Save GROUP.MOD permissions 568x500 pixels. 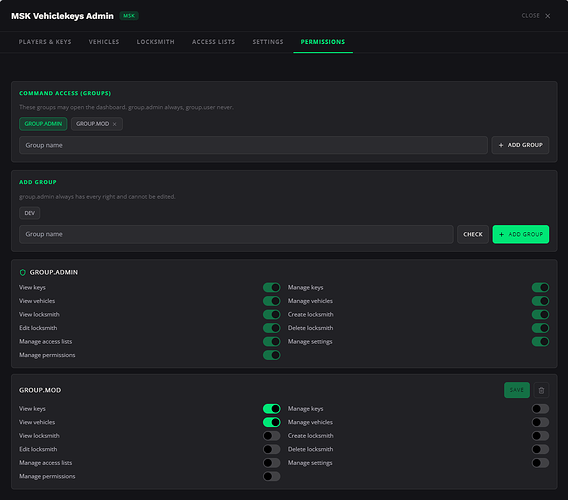[517, 390]
